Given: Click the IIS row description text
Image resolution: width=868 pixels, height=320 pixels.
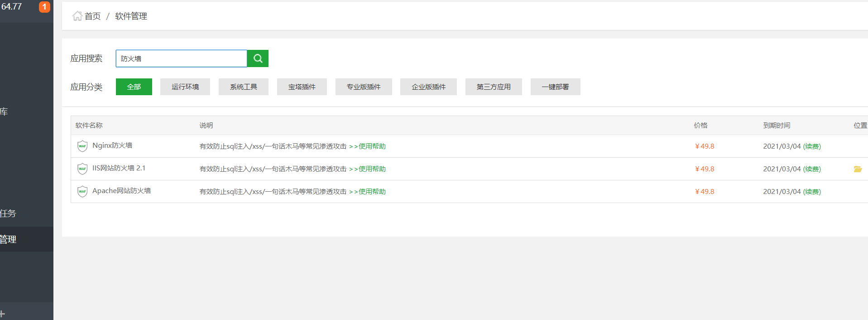Looking at the screenshot, I should coord(273,169).
